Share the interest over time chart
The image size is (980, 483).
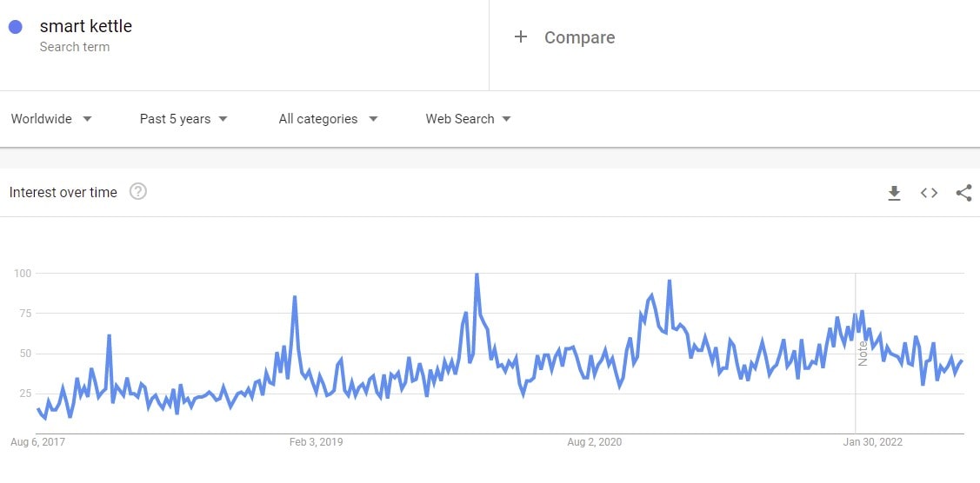coord(963,193)
